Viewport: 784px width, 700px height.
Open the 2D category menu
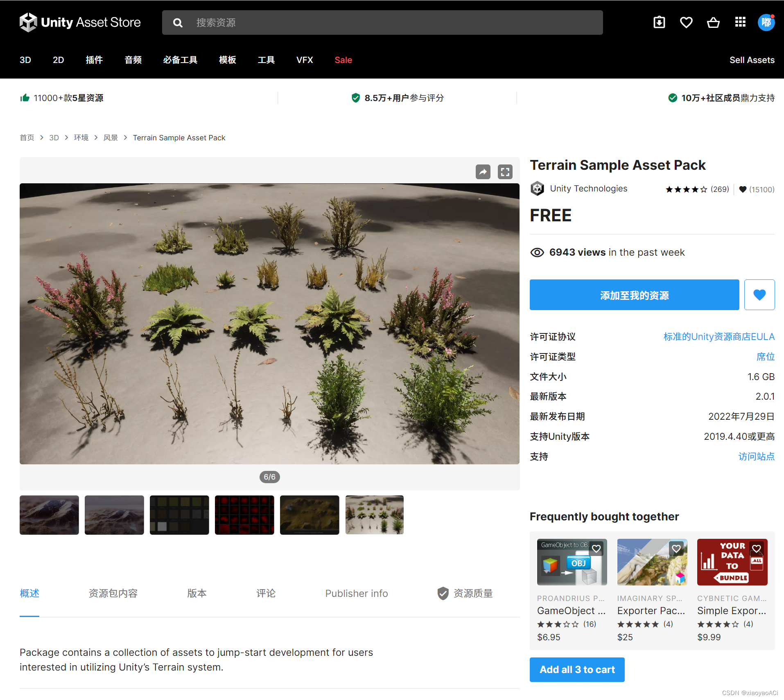pos(58,60)
